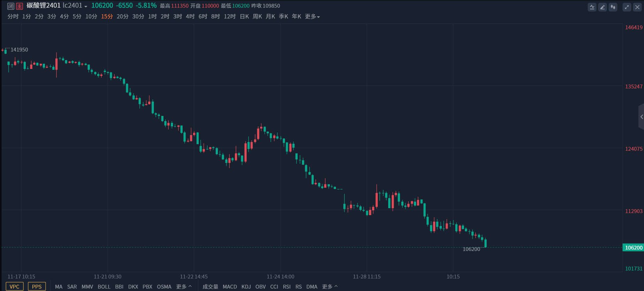Viewport: 644px width, 291px height.
Task: Select the 2分 timeframe
Action: click(39, 16)
